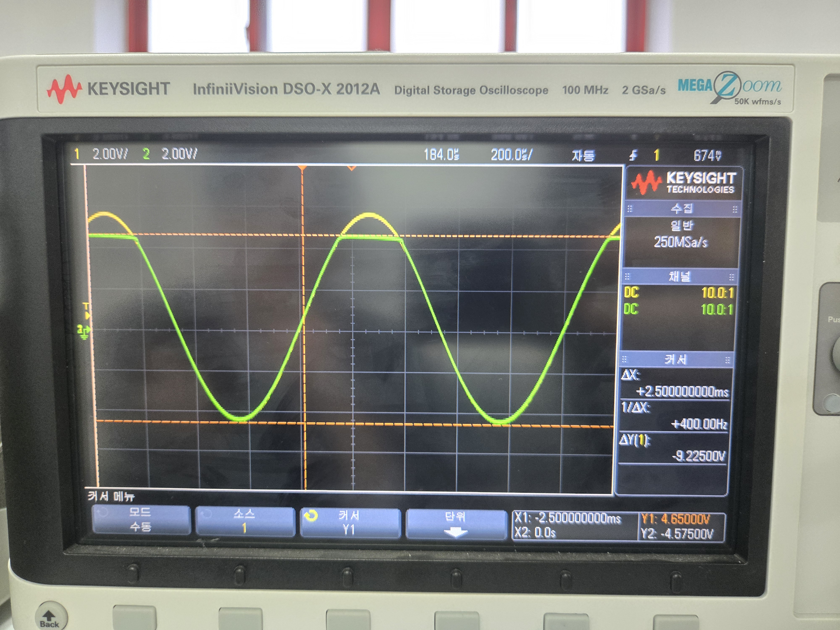Image resolution: width=840 pixels, height=630 pixels.
Task: Click the Y1: 4.65000V cursor readout
Action: [x=676, y=519]
